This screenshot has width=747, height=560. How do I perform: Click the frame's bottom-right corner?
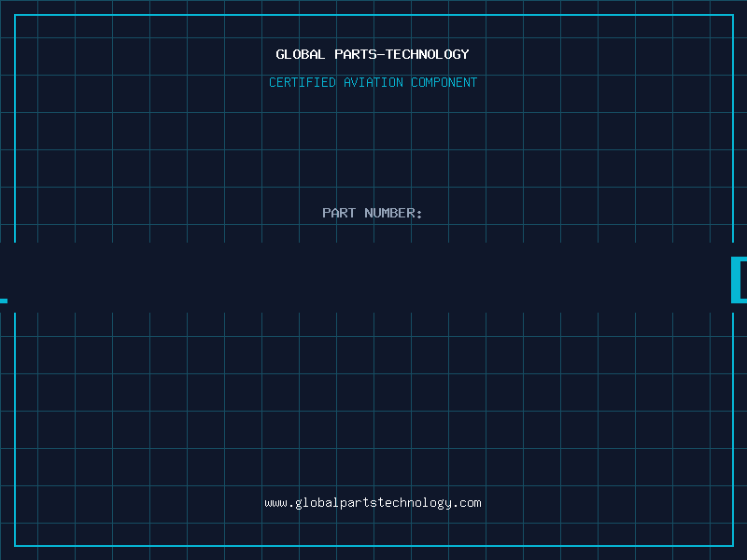(x=733, y=546)
